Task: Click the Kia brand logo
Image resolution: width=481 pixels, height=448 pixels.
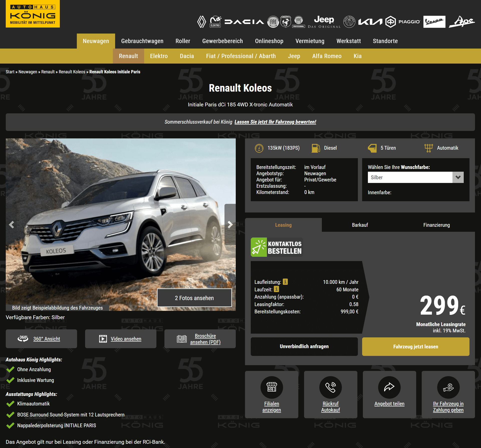Action: coord(370,22)
